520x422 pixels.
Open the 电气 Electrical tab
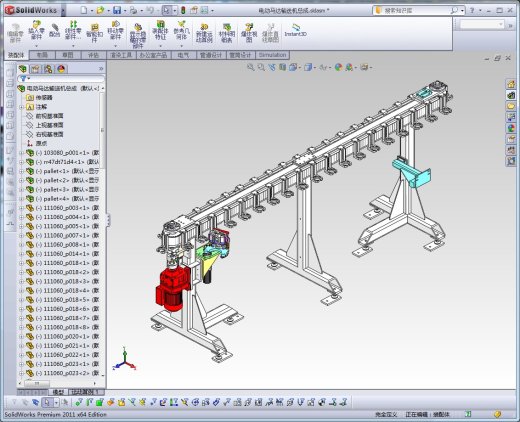(x=184, y=55)
